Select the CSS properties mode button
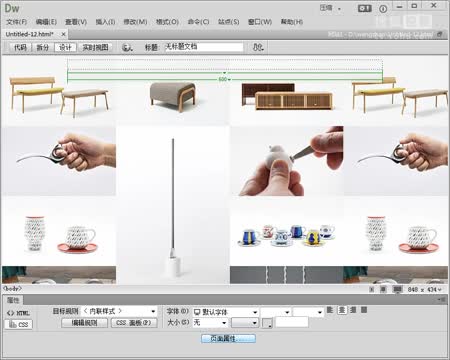This screenshot has height=360, width=450. click(x=19, y=324)
